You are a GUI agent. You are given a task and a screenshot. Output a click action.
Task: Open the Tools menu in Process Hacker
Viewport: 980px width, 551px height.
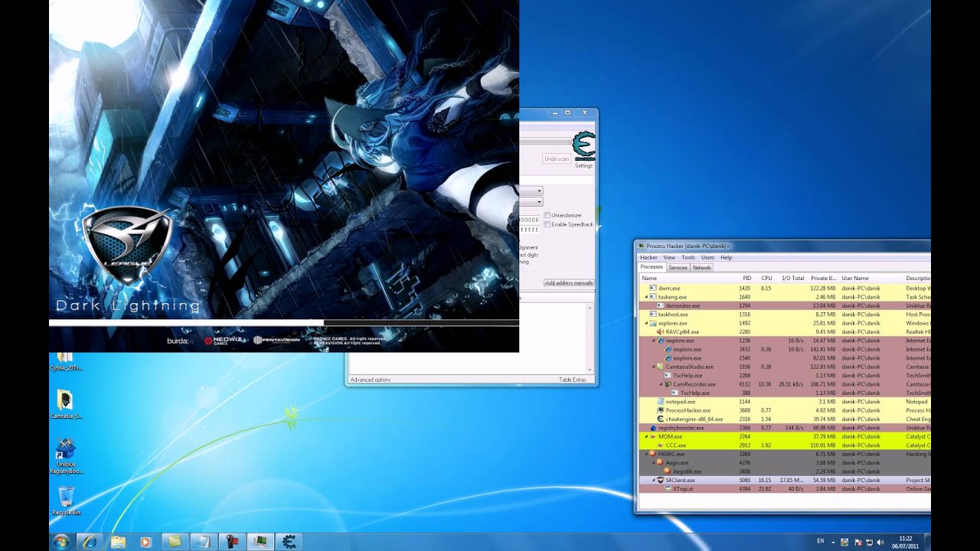[x=688, y=258]
